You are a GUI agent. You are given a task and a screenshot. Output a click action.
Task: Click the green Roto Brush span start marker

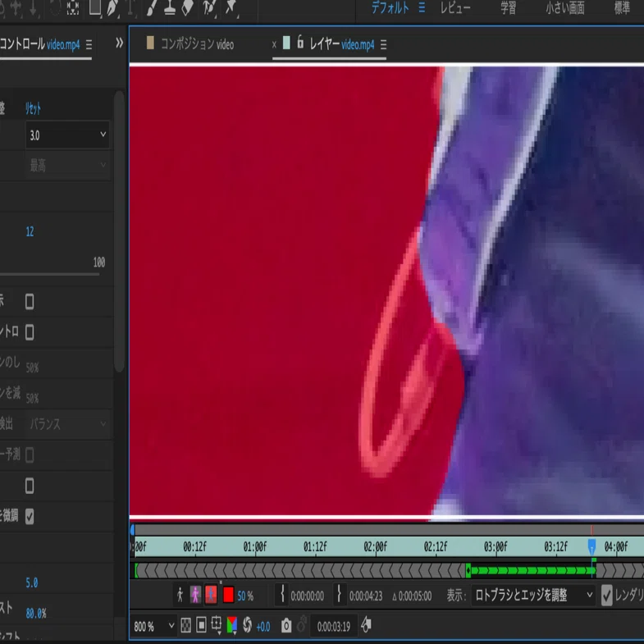(x=468, y=570)
